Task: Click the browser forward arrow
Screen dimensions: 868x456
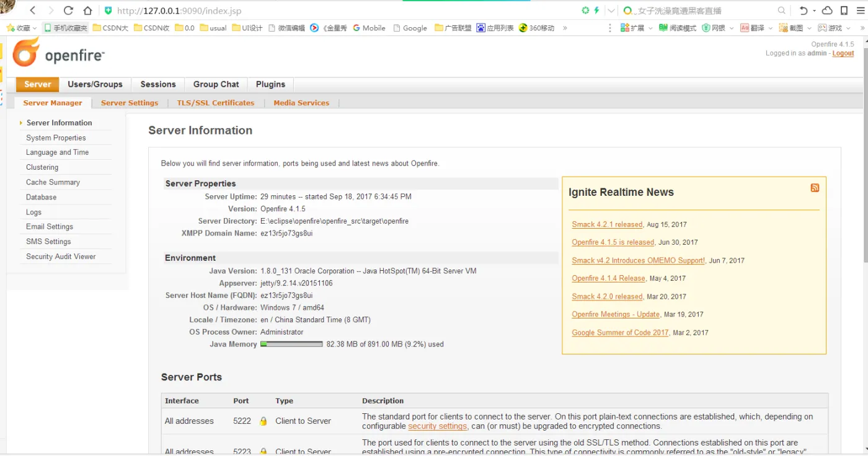Action: pyautogui.click(x=51, y=11)
